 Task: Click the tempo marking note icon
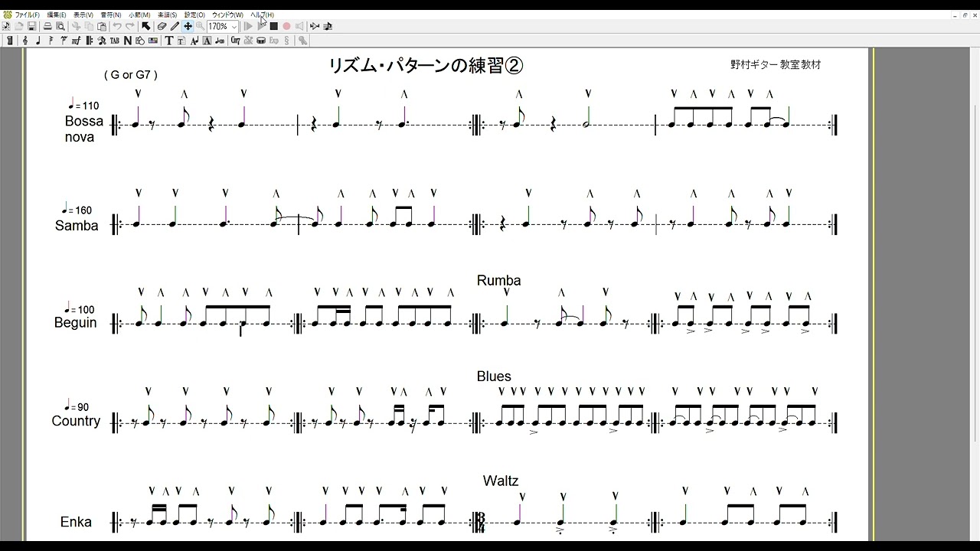220,41
